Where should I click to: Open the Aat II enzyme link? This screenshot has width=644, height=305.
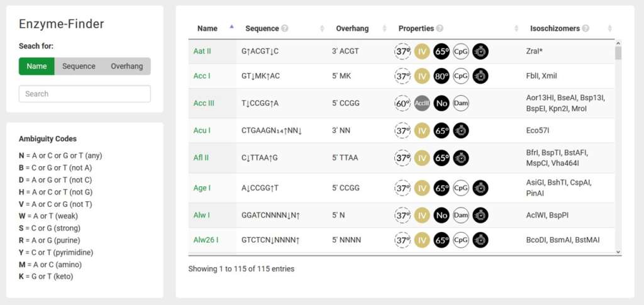(202, 51)
